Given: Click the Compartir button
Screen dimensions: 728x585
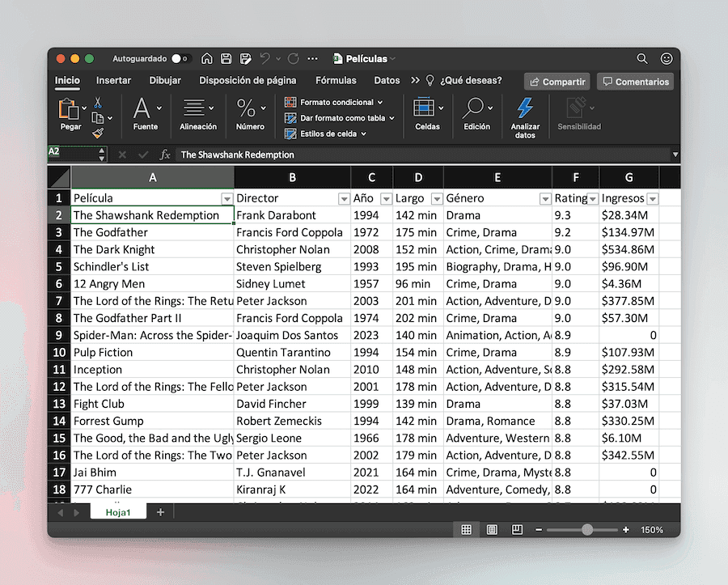Looking at the screenshot, I should (x=557, y=82).
